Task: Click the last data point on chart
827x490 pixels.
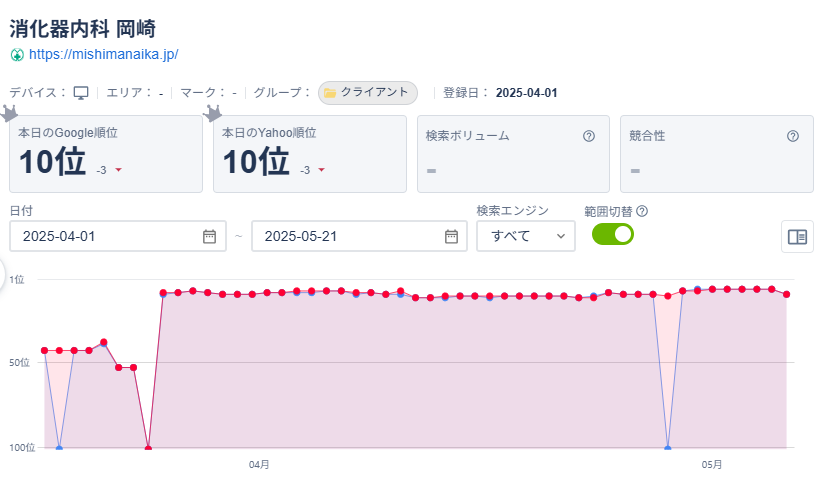Action: click(x=786, y=294)
